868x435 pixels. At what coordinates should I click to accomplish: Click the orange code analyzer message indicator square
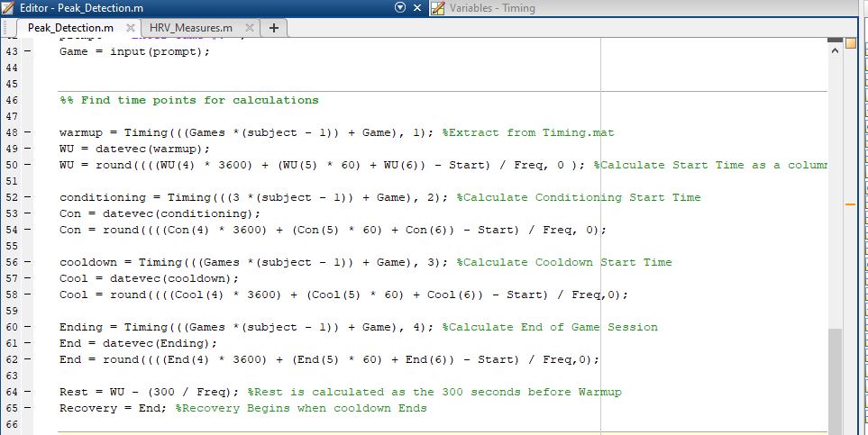(x=851, y=44)
